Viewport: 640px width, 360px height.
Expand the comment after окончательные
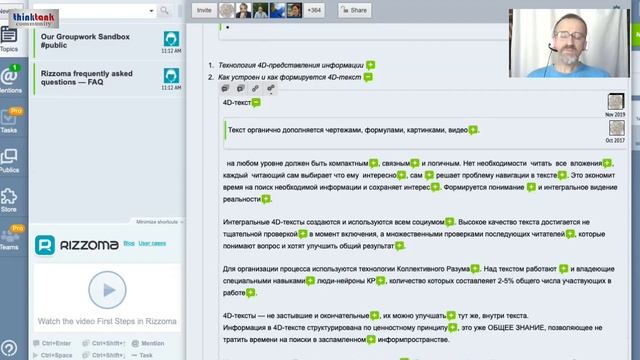[374, 316]
